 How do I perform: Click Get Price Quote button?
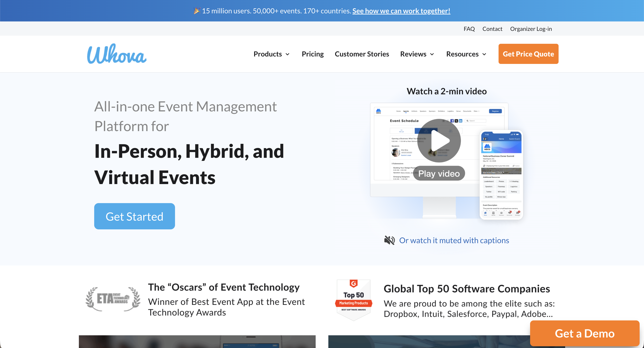pyautogui.click(x=528, y=54)
